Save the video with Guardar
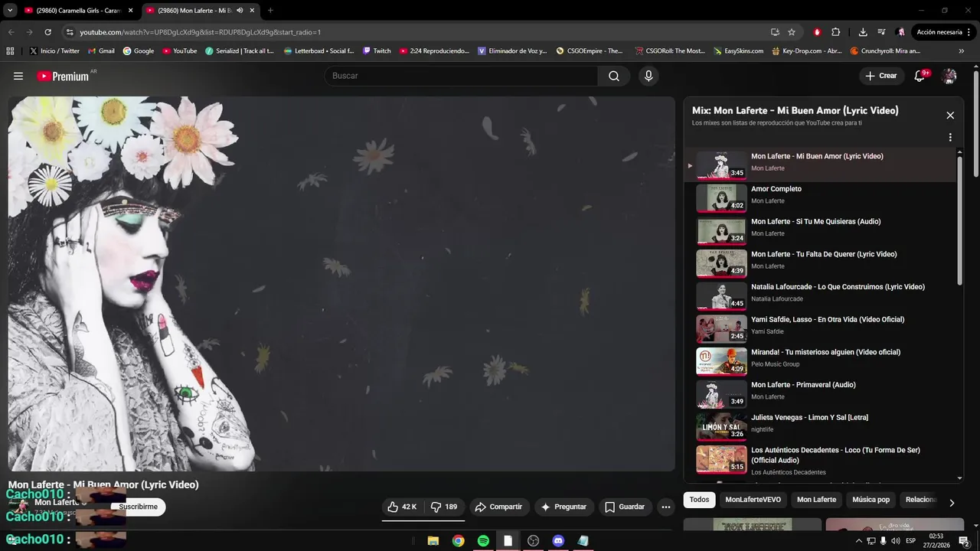 coord(625,507)
